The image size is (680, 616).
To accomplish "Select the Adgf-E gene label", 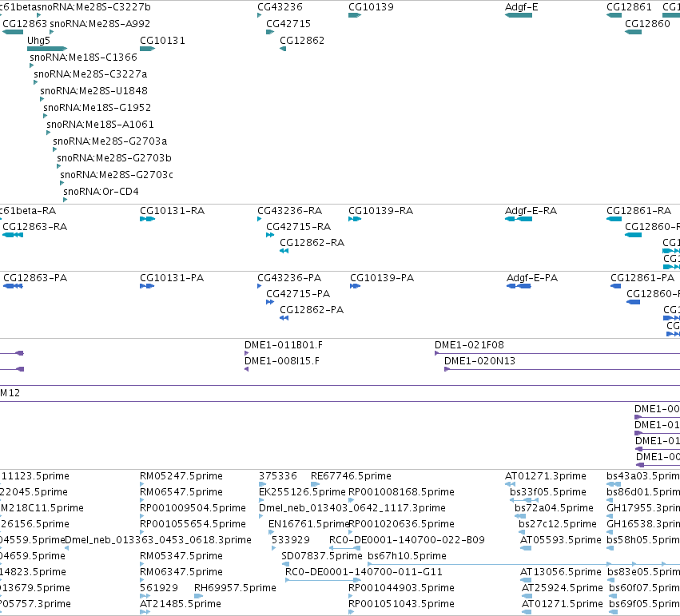I will tap(521, 7).
